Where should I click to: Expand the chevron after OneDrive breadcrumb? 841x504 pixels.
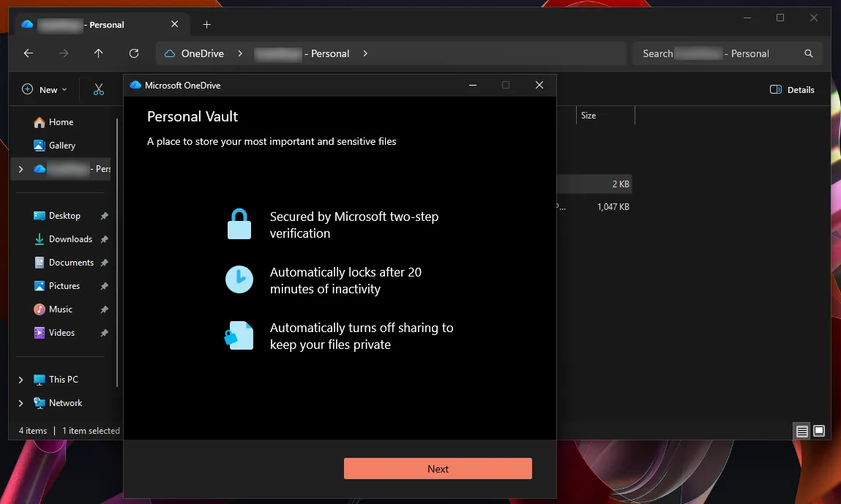[240, 53]
